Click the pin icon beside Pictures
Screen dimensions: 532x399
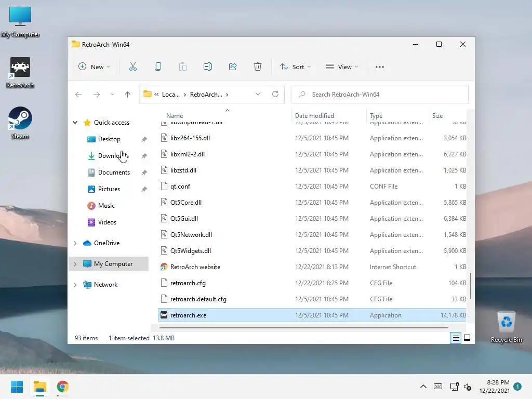(x=144, y=189)
